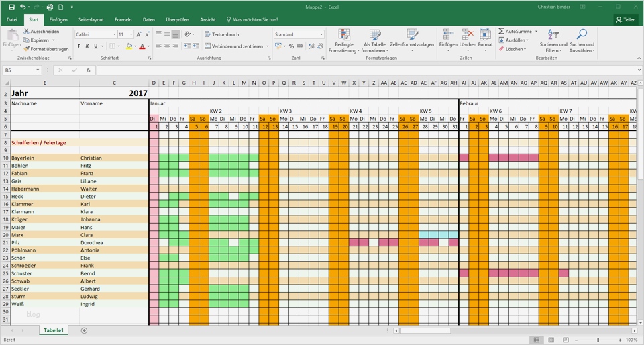Click the Teilen share button
This screenshot has height=345, width=644.
[626, 19]
